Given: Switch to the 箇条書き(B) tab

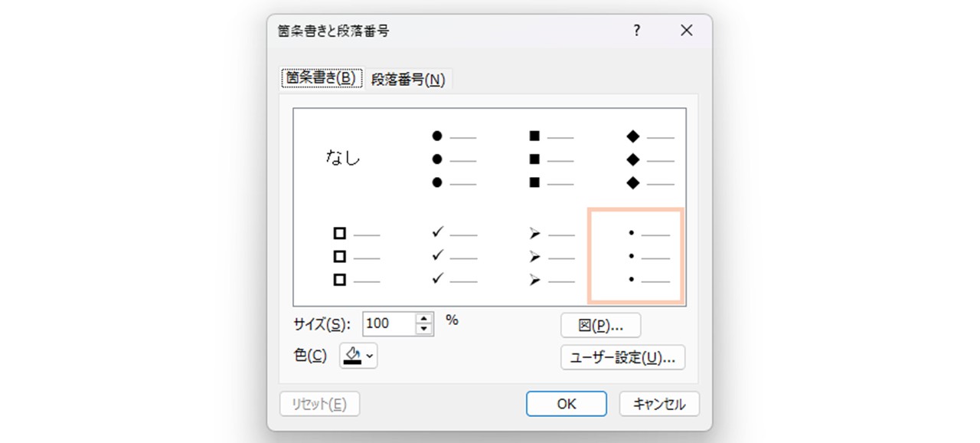Looking at the screenshot, I should (x=322, y=77).
